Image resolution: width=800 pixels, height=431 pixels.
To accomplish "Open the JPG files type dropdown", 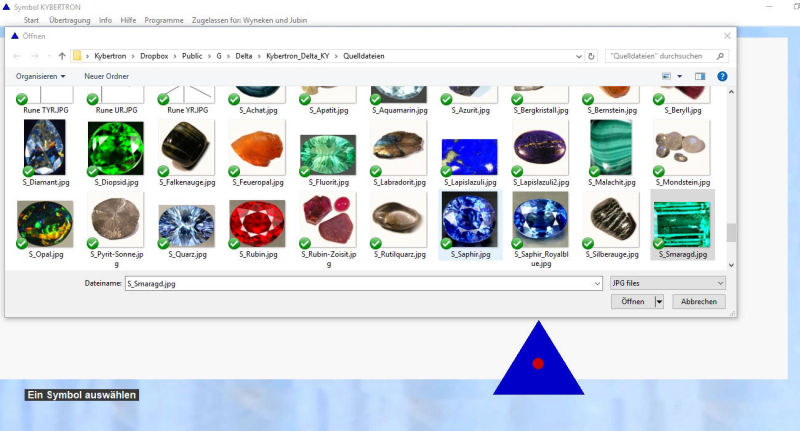I will point(667,284).
